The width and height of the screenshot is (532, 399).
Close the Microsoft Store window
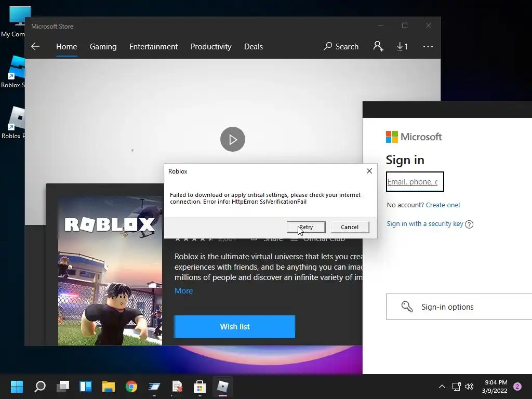point(429,25)
